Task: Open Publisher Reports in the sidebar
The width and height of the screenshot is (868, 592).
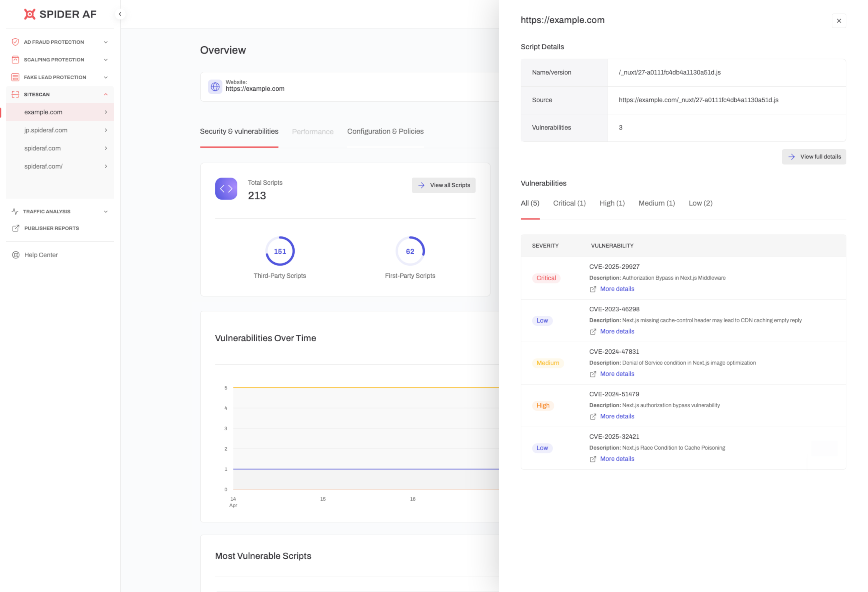Action: (52, 228)
